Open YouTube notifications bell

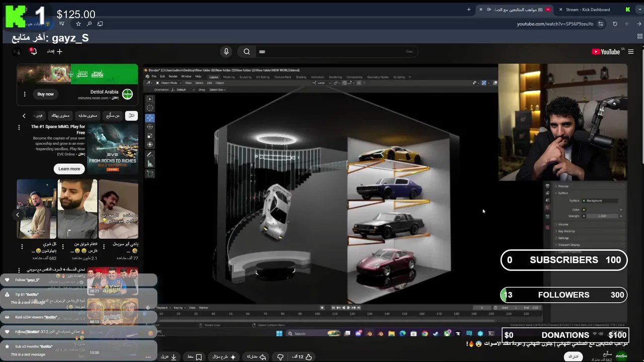[x=34, y=51]
